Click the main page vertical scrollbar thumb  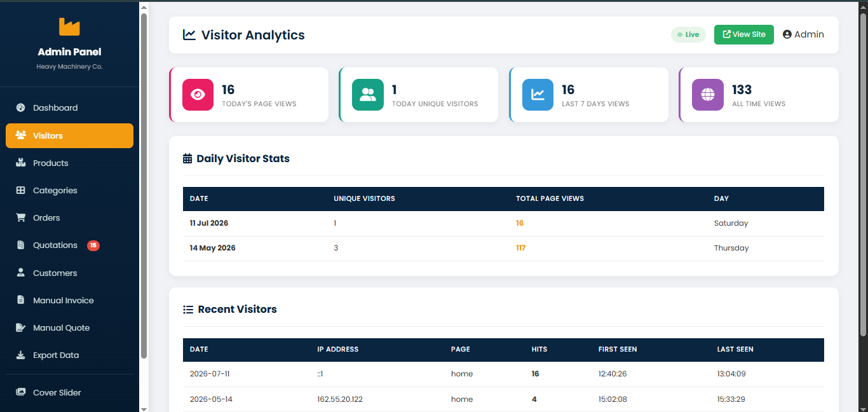[x=863, y=174]
